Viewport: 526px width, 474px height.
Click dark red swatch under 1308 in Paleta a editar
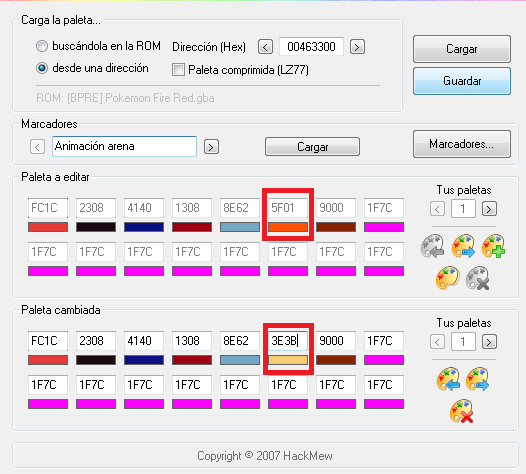192,227
